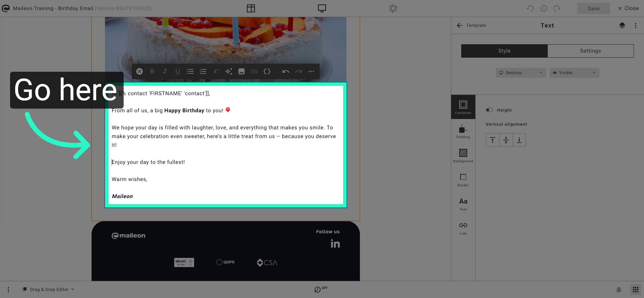Click the GDPR badge in footer
The width and height of the screenshot is (644, 298).
(225, 262)
